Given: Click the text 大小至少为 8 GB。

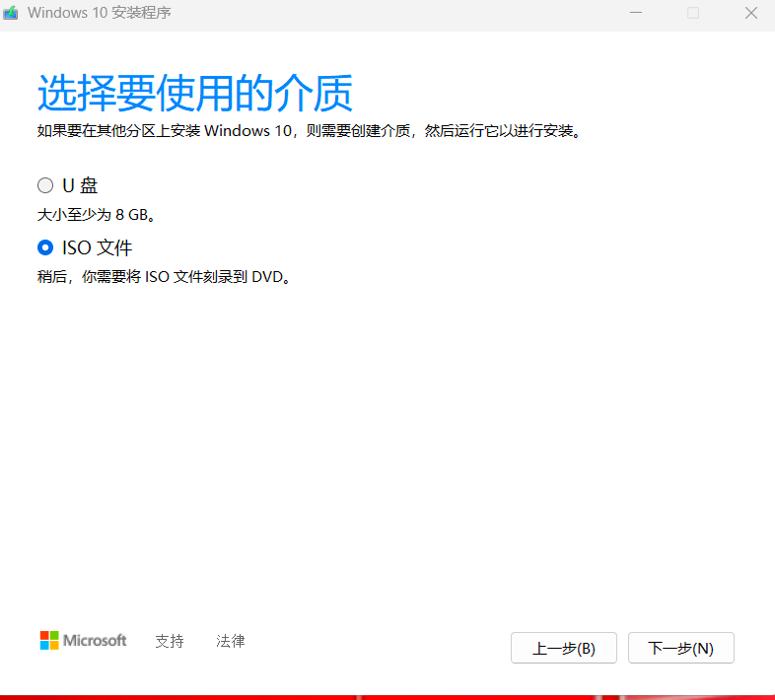Looking at the screenshot, I should pyautogui.click(x=98, y=215).
